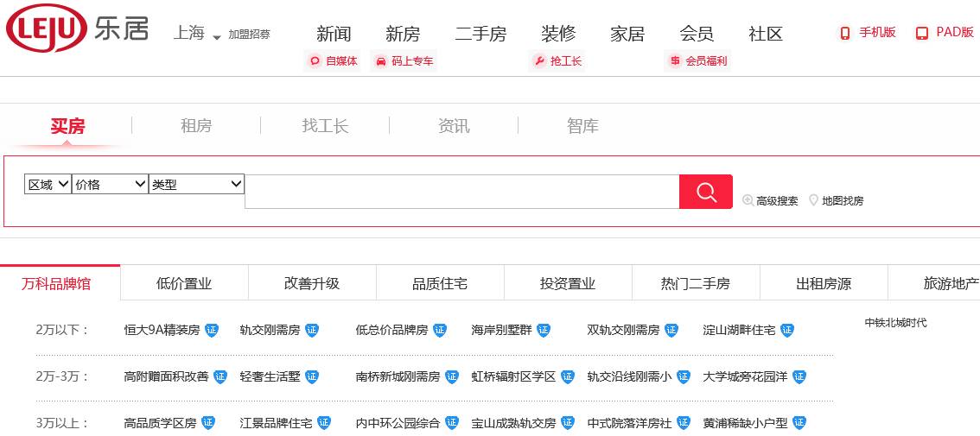This screenshot has width=980, height=436.
Task: Open the 自媒体 speech bubble icon
Action: pos(315,61)
